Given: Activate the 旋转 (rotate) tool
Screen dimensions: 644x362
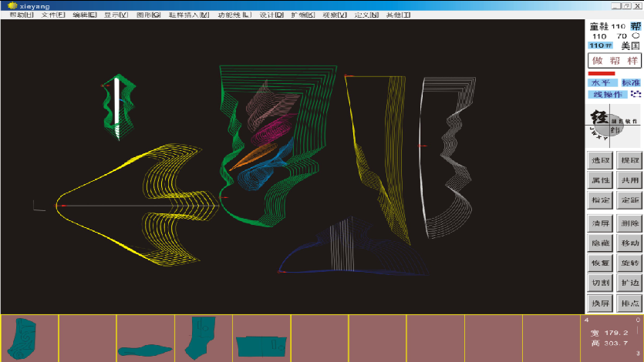Looking at the screenshot, I should 629,263.
